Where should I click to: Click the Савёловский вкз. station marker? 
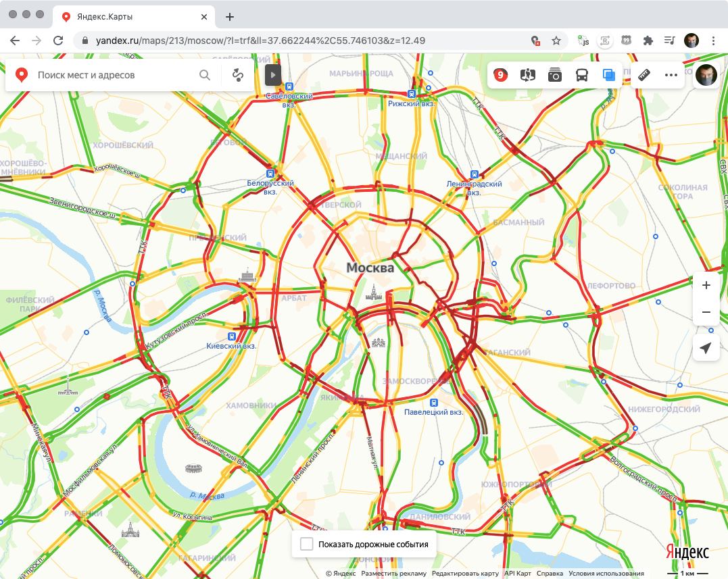point(289,86)
